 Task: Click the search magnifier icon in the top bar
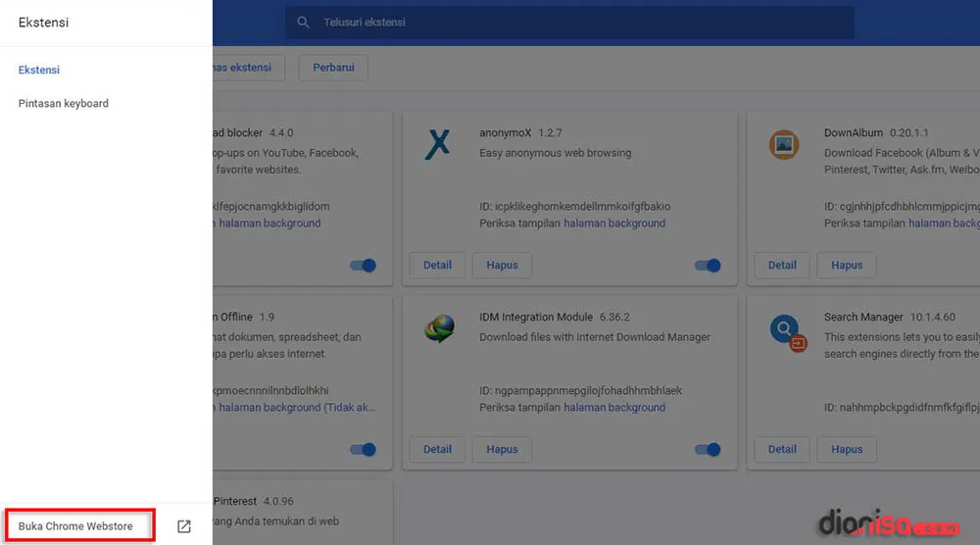pos(303,23)
